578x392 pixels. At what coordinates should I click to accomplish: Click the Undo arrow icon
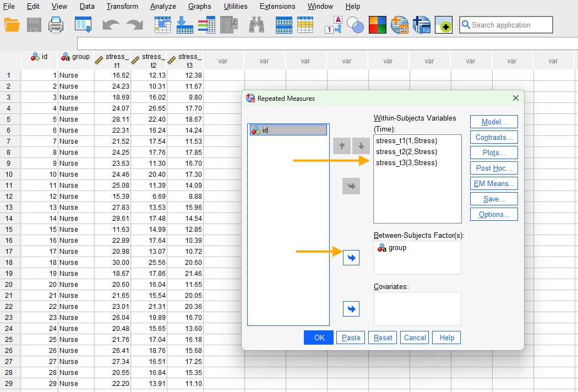pos(111,25)
